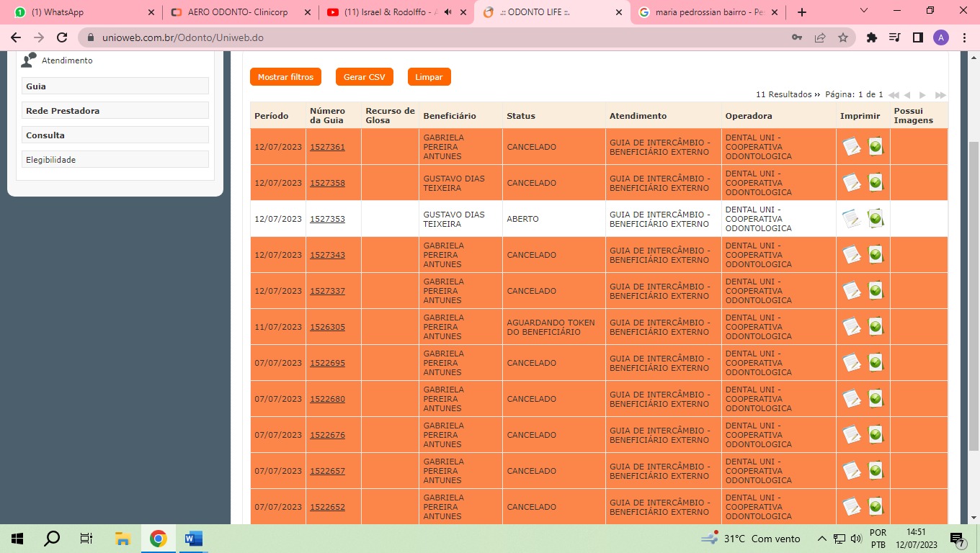Expand the Guia sidebar section
This screenshot has height=553, width=980.
(x=115, y=86)
